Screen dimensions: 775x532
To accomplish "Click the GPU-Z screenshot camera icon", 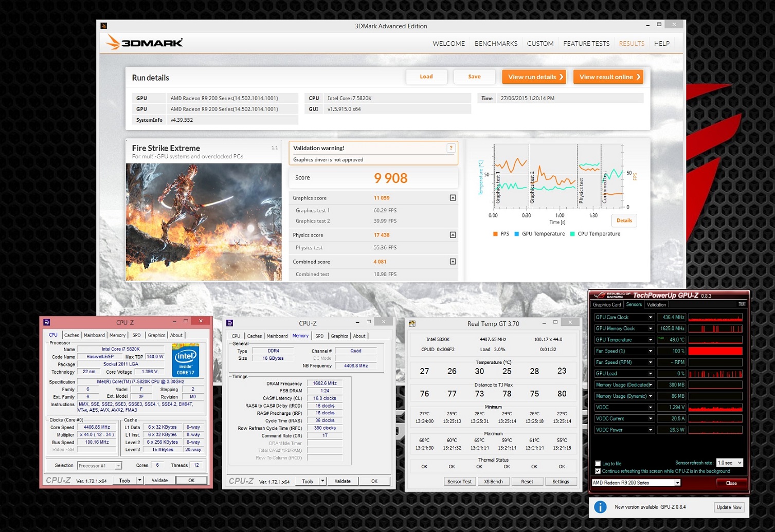I will [742, 304].
